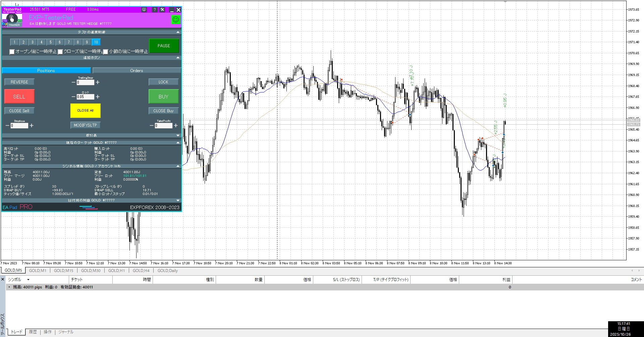Expand the 取引表 trade table section

coord(178,135)
